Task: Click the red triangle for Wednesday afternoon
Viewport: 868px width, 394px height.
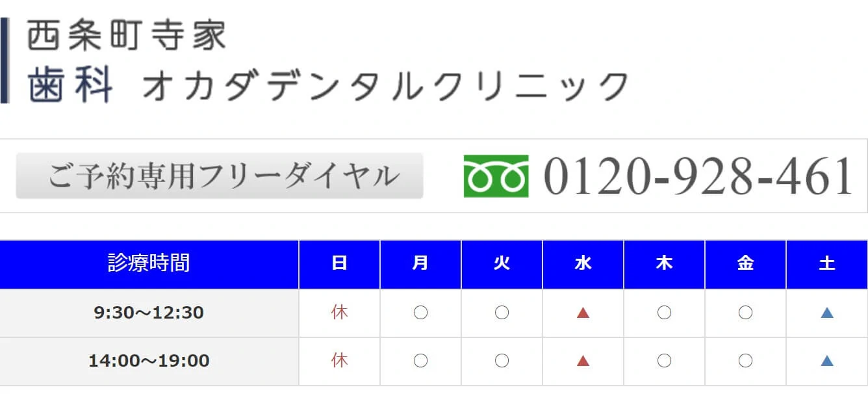Action: click(x=583, y=361)
